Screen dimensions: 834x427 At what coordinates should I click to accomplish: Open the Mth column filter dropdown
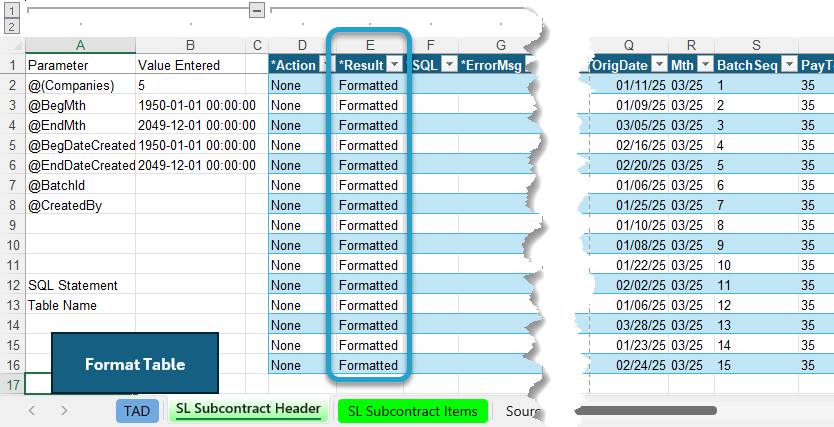pos(705,65)
